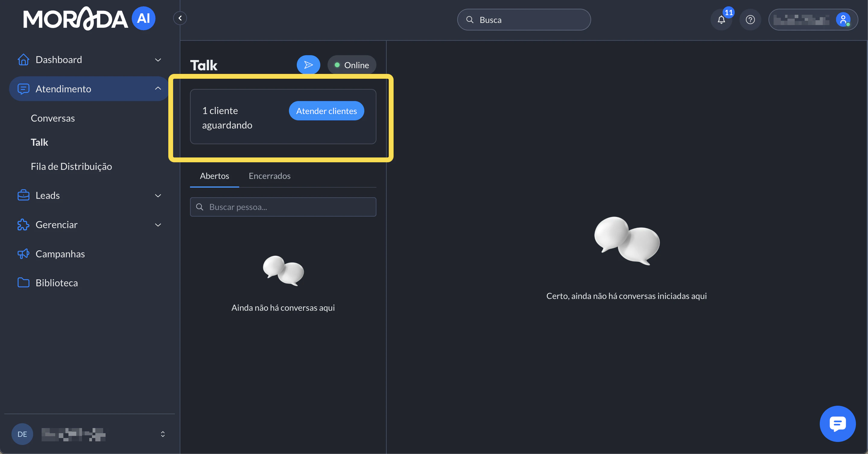868x454 pixels.
Task: Click the notifications bell icon
Action: (x=721, y=20)
